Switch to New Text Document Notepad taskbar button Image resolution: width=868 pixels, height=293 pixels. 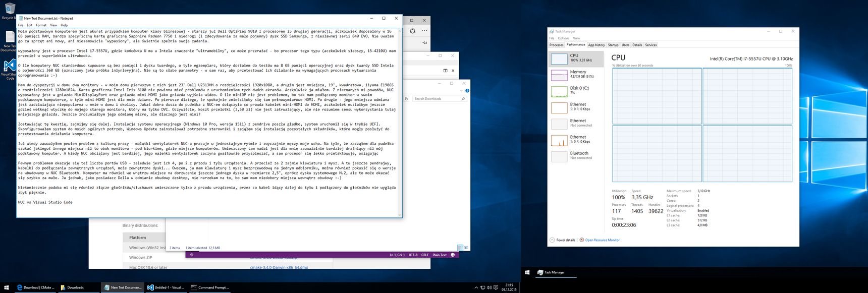122,287
